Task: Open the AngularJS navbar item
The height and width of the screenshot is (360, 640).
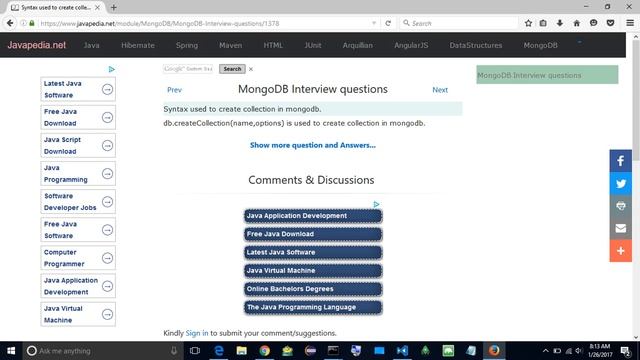Action: click(411, 45)
